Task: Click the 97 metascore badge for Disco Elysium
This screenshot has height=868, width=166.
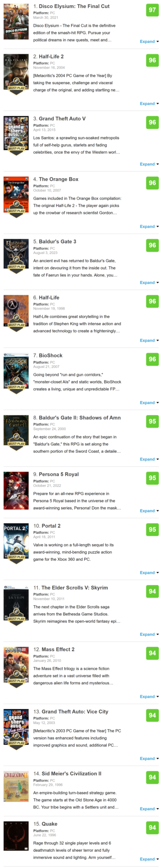Action: pyautogui.click(x=152, y=10)
